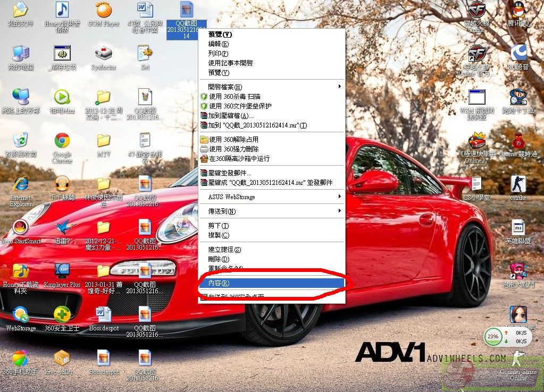
Task: Expand the 開啟檔案(H) submenu
Action: coord(271,87)
